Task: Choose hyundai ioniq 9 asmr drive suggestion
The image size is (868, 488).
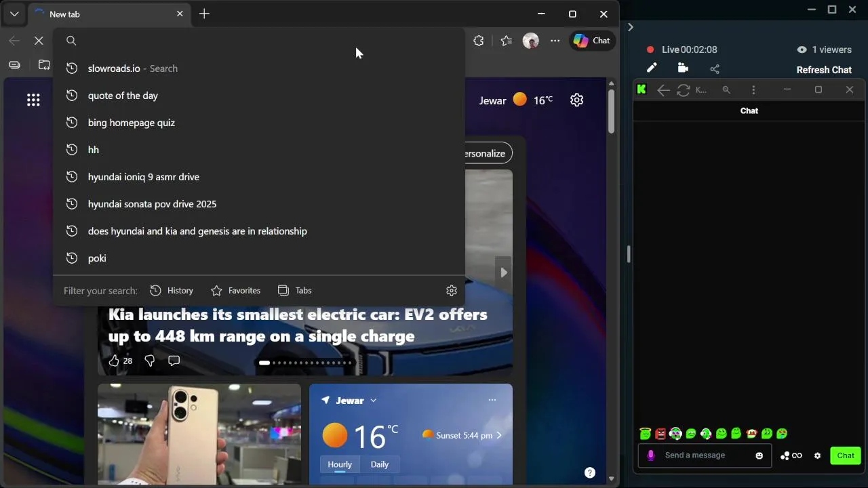Action: (x=259, y=177)
